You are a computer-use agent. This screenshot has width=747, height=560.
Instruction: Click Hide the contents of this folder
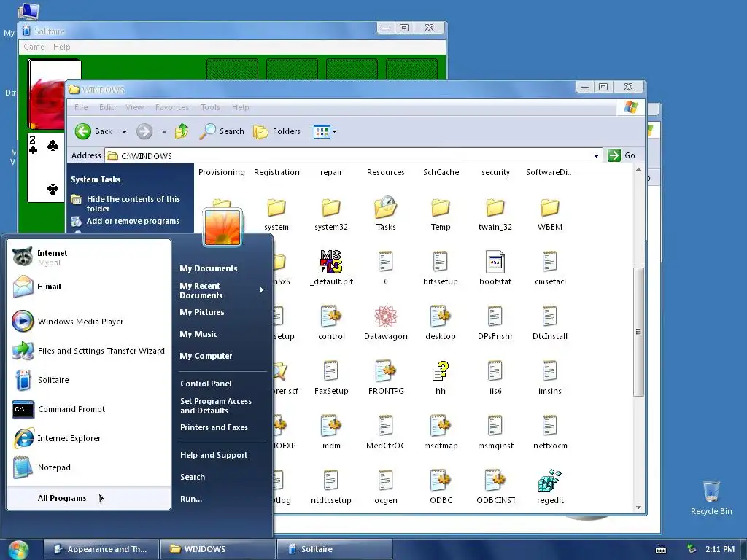pyautogui.click(x=133, y=204)
